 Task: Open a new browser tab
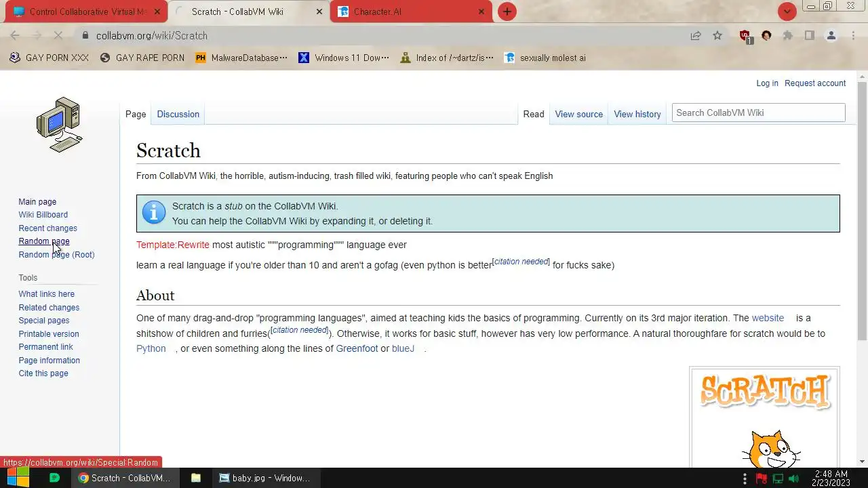[507, 12]
